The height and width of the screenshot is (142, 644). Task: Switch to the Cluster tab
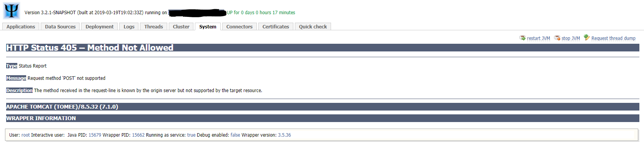coord(181,26)
